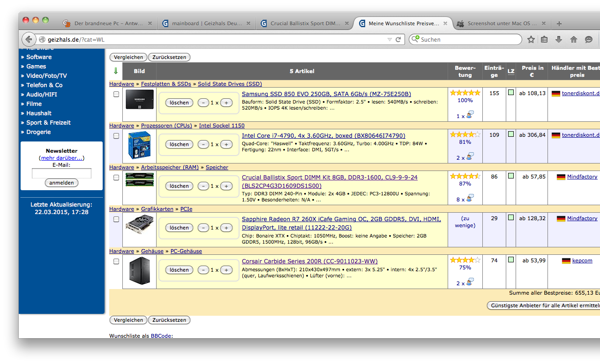
Task: Open Haushalt category in sidebar
Action: [x=39, y=113]
